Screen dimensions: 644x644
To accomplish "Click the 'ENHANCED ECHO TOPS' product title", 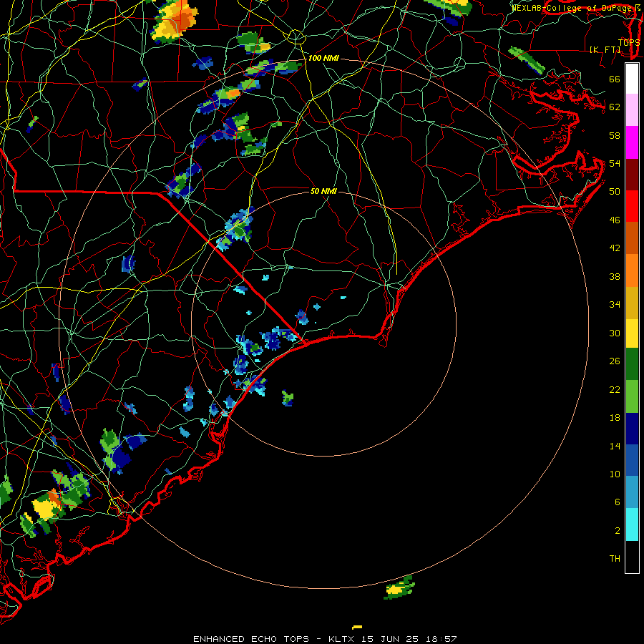I will tap(251, 639).
